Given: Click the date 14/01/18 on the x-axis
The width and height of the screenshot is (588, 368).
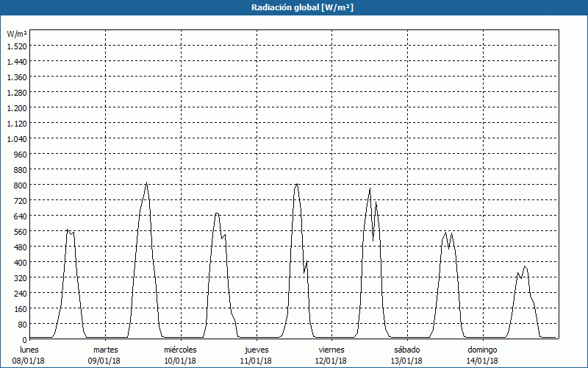Looking at the screenshot, I should (x=483, y=361).
